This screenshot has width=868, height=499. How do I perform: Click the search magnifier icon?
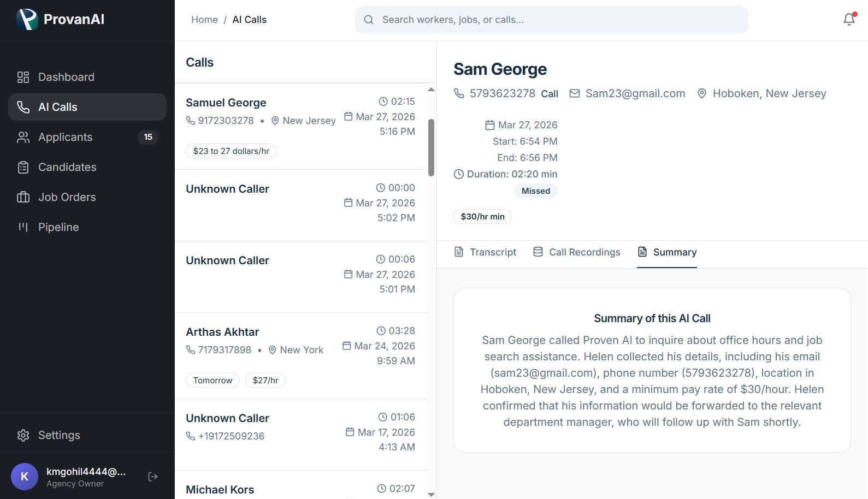tap(369, 20)
